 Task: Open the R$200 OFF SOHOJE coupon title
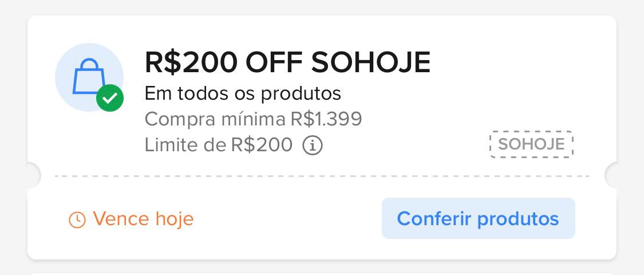[287, 62]
